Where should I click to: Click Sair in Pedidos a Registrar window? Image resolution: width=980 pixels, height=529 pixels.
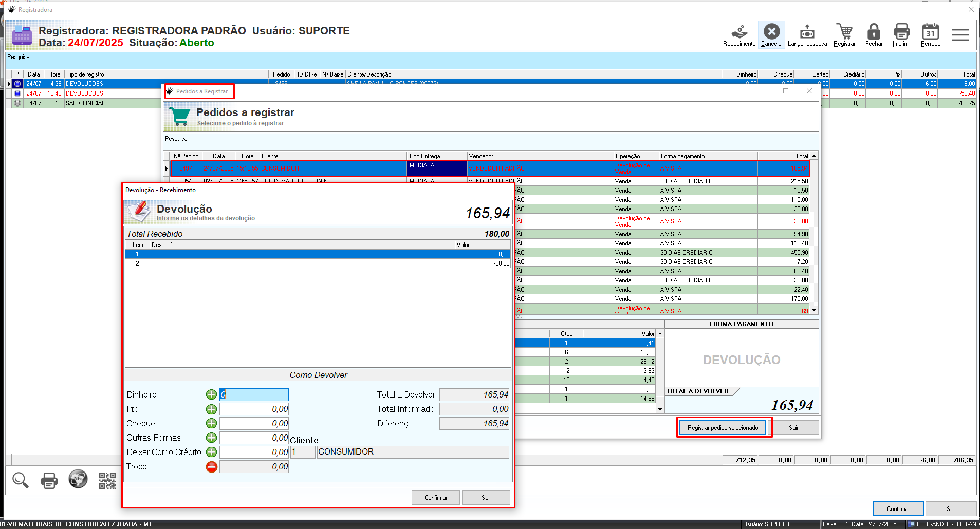[x=793, y=428]
